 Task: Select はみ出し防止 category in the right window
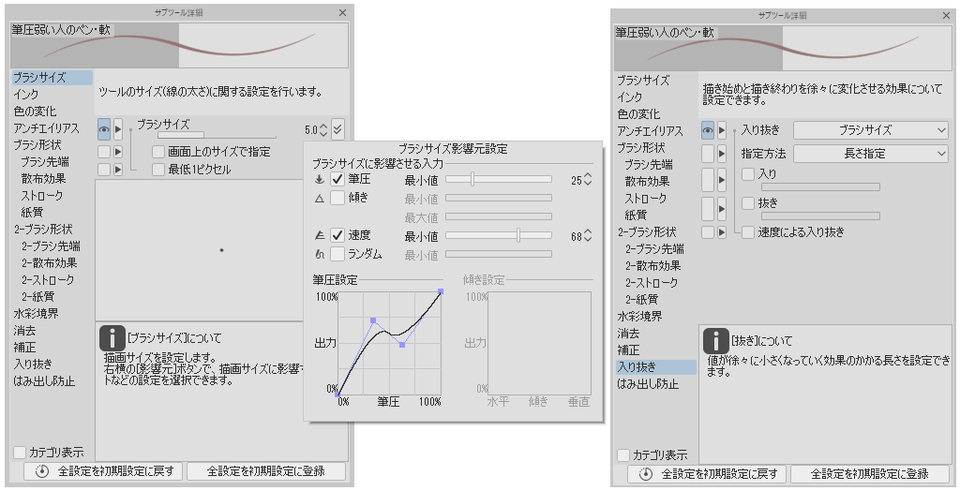(648, 384)
